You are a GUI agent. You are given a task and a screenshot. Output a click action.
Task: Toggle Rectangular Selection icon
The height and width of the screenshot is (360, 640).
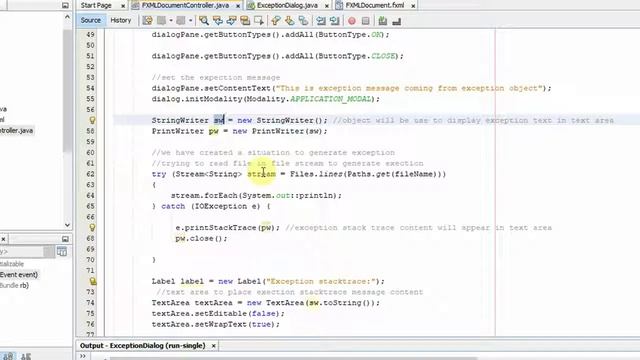pos(259,20)
